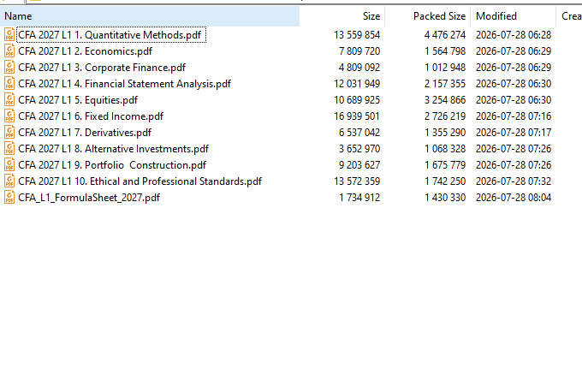The width and height of the screenshot is (582, 392).
Task: Sort list by Packed Size column header
Action: pyautogui.click(x=428, y=16)
